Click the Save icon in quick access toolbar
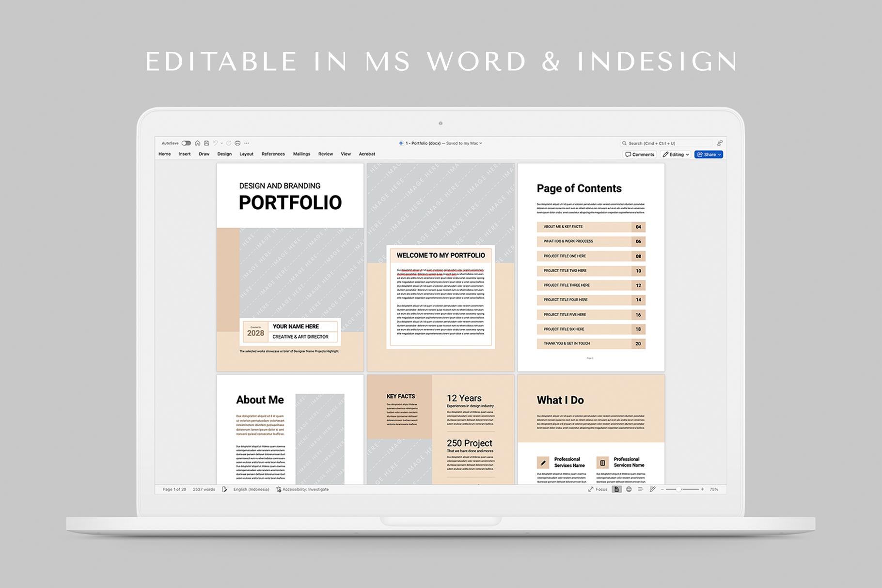 pos(206,143)
